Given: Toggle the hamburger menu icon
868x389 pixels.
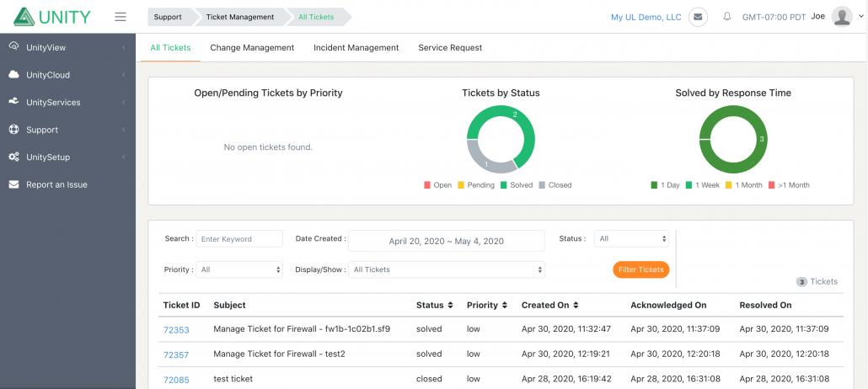Looking at the screenshot, I should click(x=121, y=17).
